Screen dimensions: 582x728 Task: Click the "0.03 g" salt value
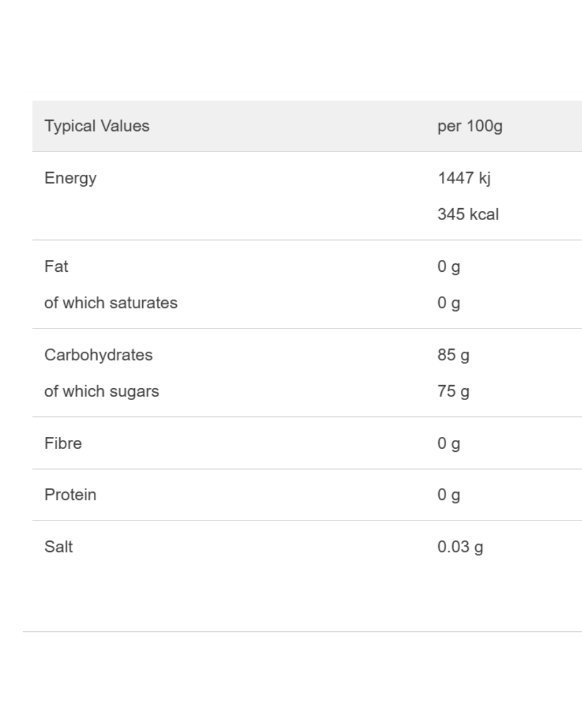[x=460, y=547]
